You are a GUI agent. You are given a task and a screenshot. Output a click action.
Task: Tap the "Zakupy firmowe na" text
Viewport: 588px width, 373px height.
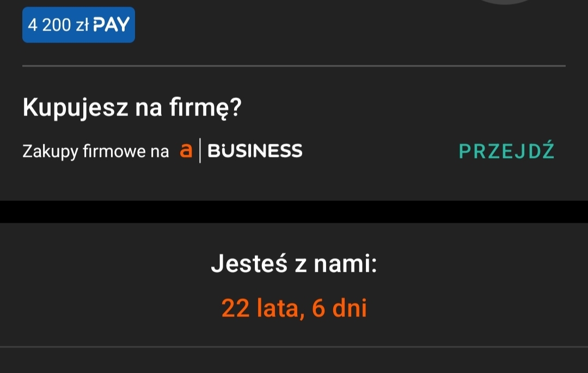click(x=96, y=151)
